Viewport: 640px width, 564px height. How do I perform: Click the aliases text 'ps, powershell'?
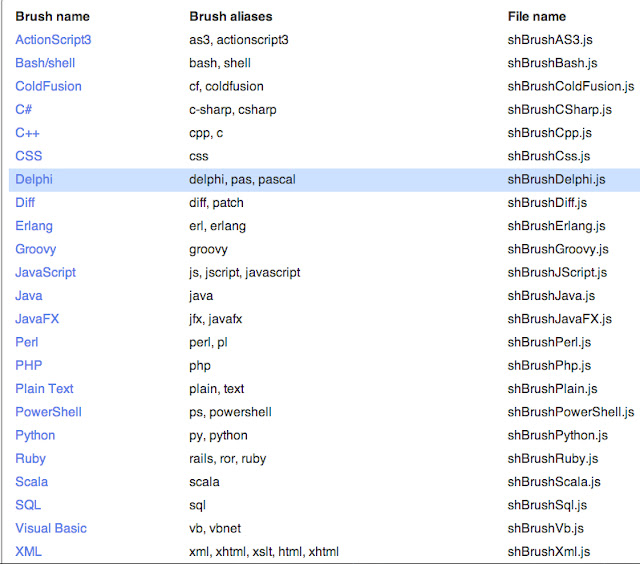pos(231,412)
